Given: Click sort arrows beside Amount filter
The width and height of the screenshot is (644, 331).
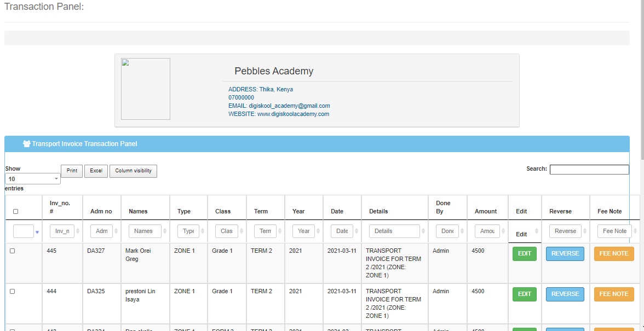Looking at the screenshot, I should [503, 231].
